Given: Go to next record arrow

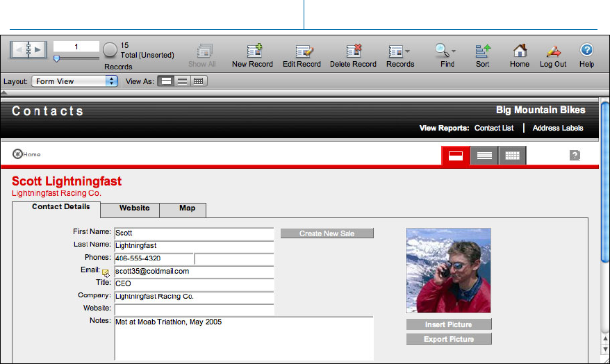Looking at the screenshot, I should [x=38, y=50].
